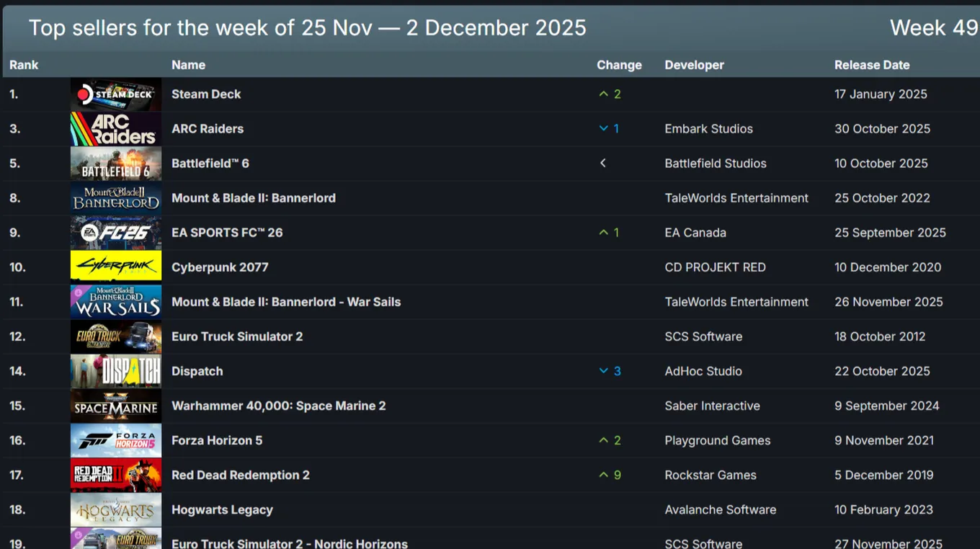Select SCS Software in the rank 12 row
Viewport: 980px width, 549px height.
[x=703, y=336]
